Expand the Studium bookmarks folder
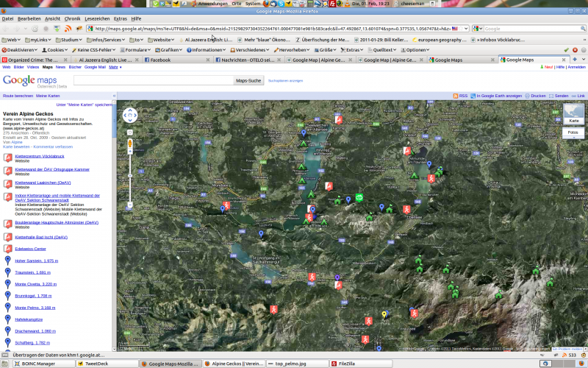 pos(69,40)
